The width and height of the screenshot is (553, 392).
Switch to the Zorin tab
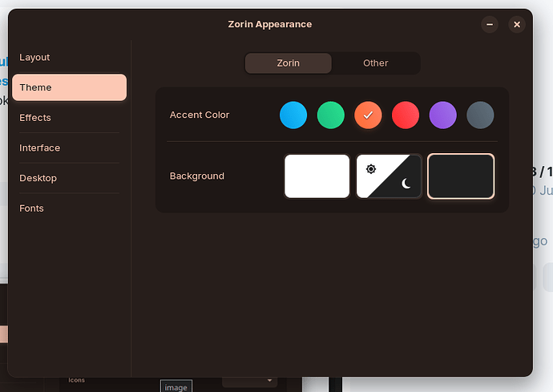click(289, 63)
